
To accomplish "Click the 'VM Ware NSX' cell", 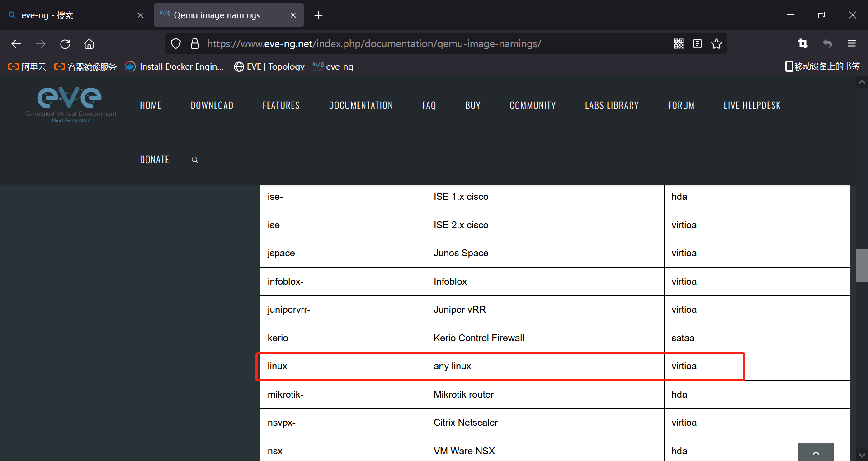I will click(545, 449).
